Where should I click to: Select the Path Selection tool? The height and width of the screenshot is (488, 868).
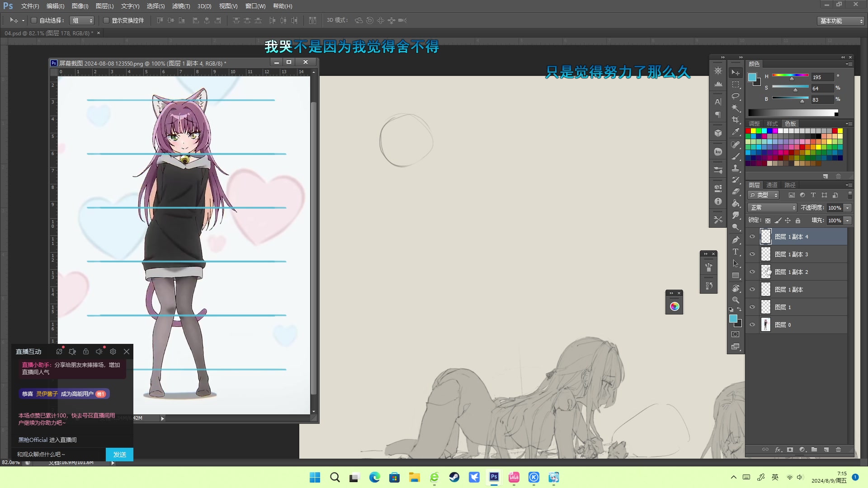(x=736, y=263)
